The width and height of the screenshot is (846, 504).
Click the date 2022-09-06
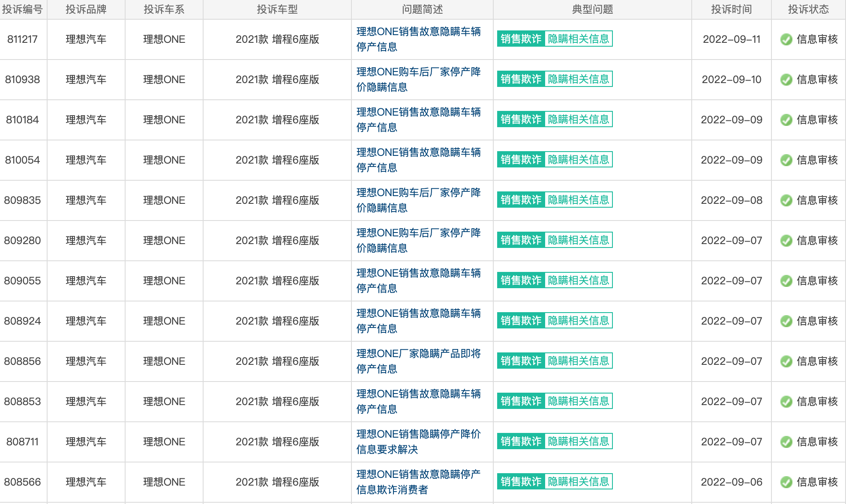tap(732, 482)
